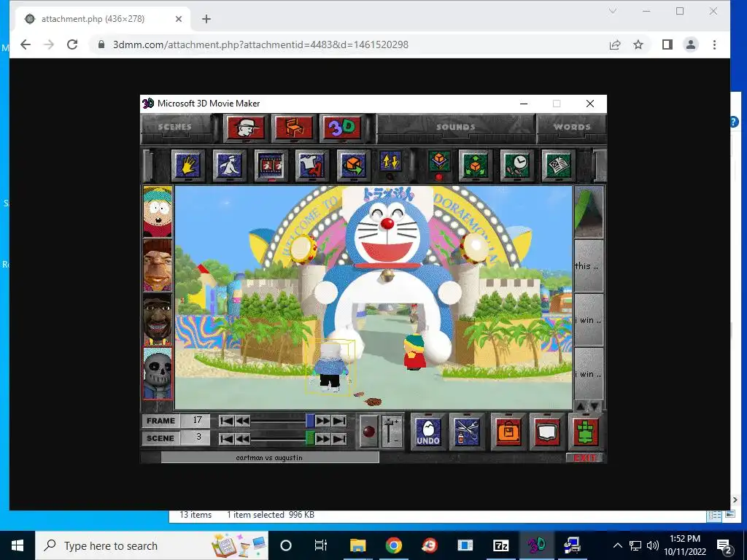The height and width of the screenshot is (560, 747).
Task: Go back in Chrome
Action: (x=26, y=44)
